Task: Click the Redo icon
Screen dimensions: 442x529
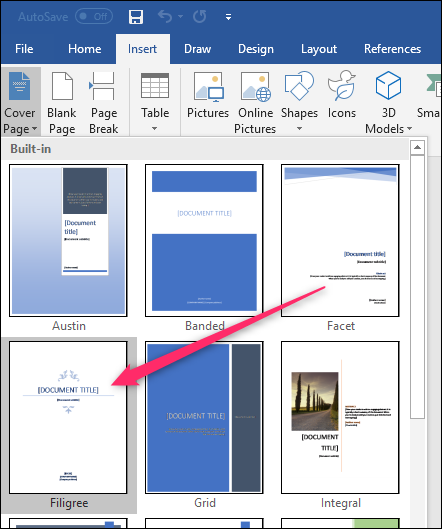Action: (x=200, y=16)
